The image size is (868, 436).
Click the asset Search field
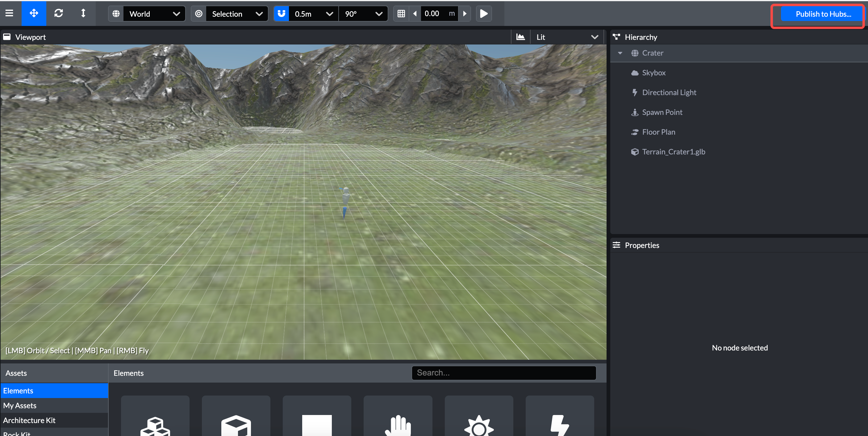pyautogui.click(x=503, y=373)
